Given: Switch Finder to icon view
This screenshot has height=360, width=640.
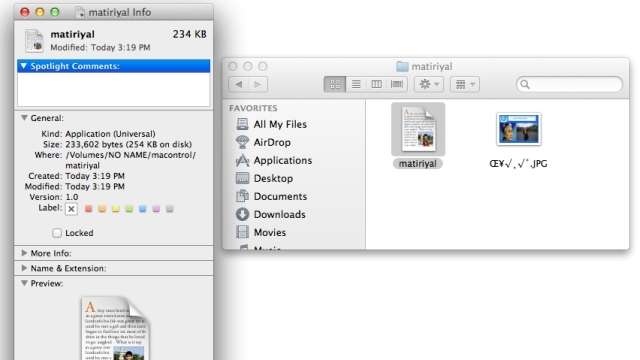Looking at the screenshot, I should click(x=335, y=84).
